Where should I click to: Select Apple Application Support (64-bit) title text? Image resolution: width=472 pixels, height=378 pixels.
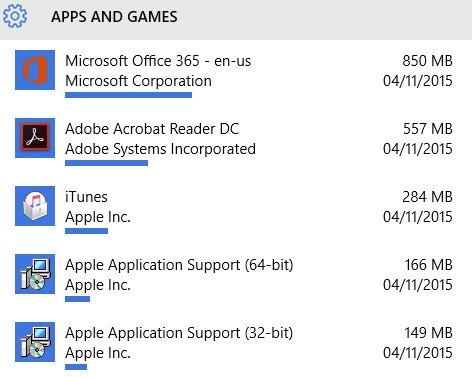tap(179, 265)
